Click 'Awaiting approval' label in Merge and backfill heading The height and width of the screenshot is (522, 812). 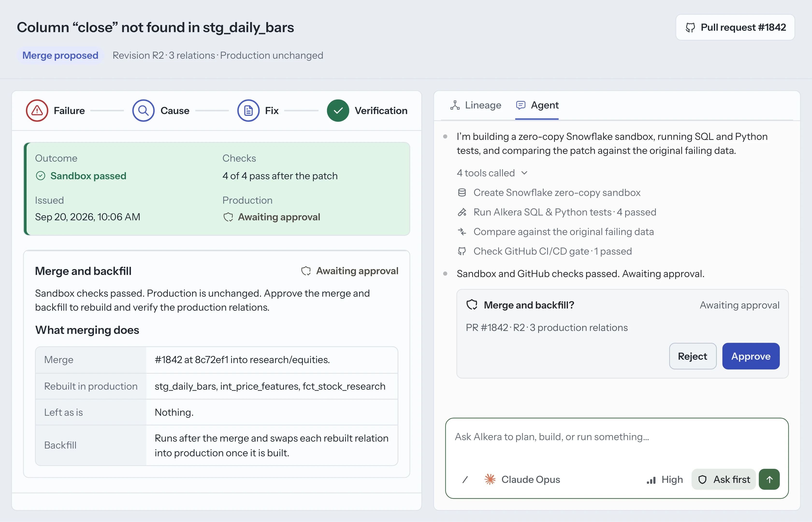pyautogui.click(x=357, y=271)
